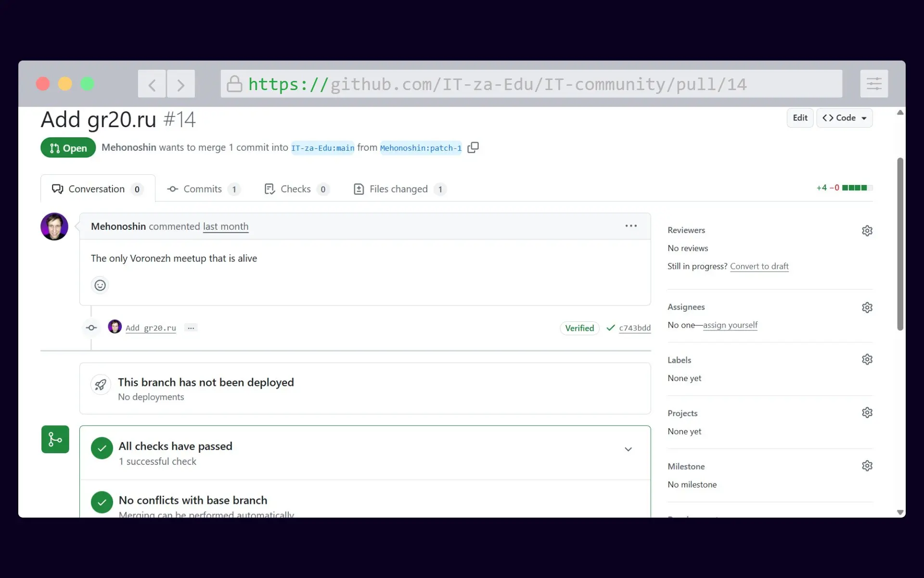Image resolution: width=924 pixels, height=578 pixels.
Task: Open the Code dropdown menu
Action: click(x=845, y=118)
